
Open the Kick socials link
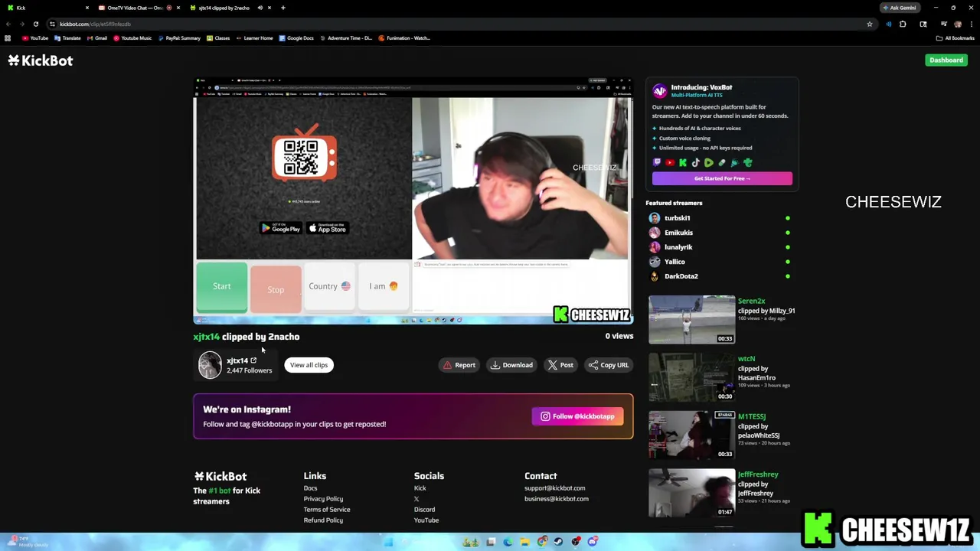pos(420,488)
